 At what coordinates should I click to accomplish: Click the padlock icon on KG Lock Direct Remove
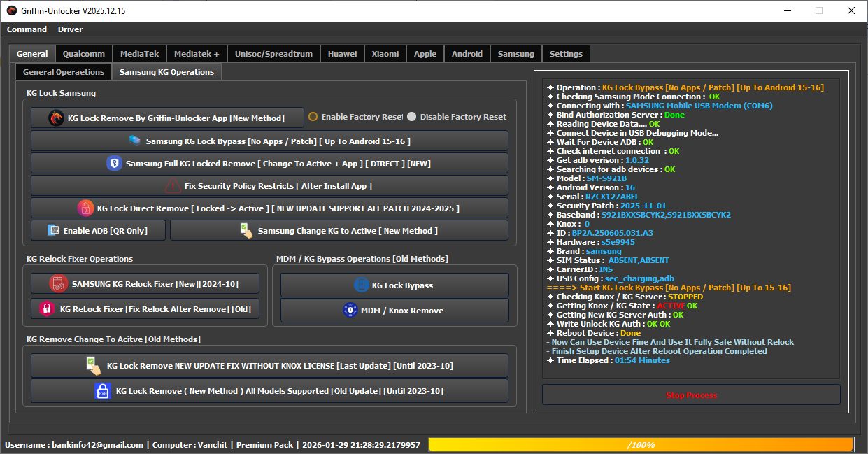point(85,208)
